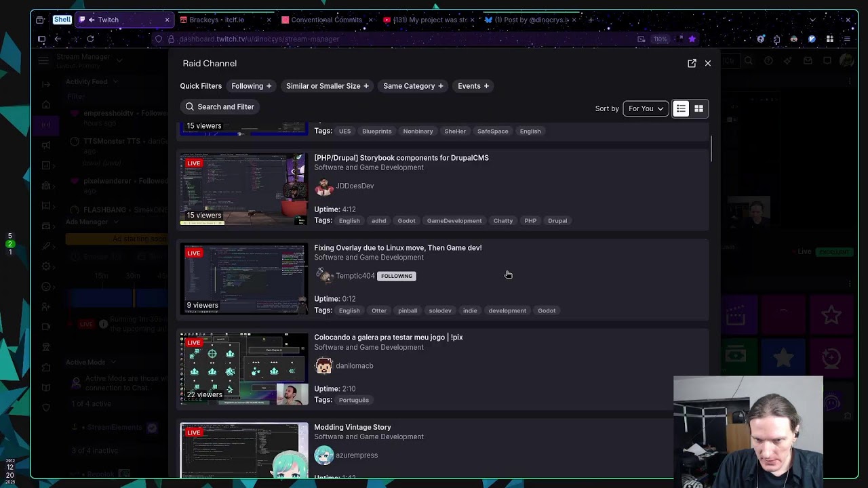Switch to the Post by @dinocrys tab
This screenshot has width=868, height=488.
click(x=530, y=20)
